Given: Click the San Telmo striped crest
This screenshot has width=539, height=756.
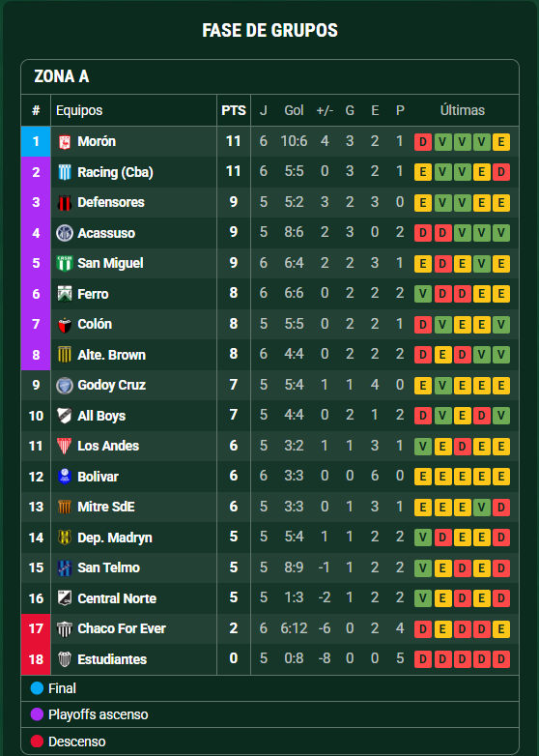Looking at the screenshot, I should (x=65, y=567).
